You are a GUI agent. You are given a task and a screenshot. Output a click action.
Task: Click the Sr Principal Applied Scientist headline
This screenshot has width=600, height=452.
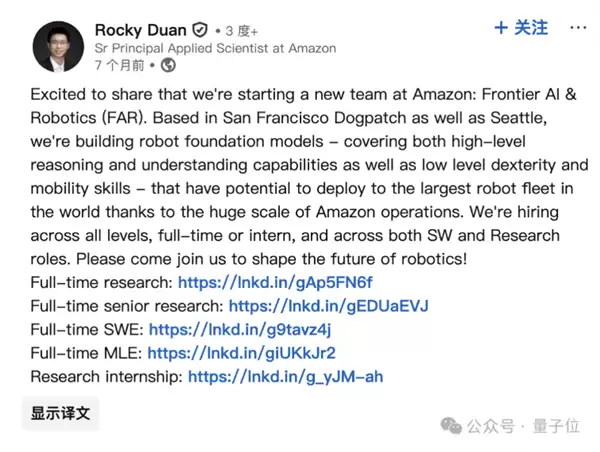[214, 48]
